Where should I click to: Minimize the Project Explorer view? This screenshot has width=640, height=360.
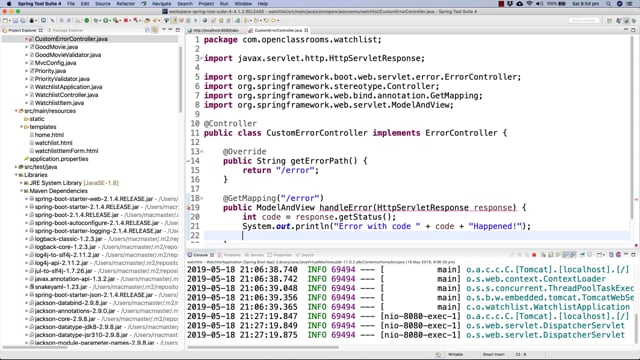(x=171, y=30)
